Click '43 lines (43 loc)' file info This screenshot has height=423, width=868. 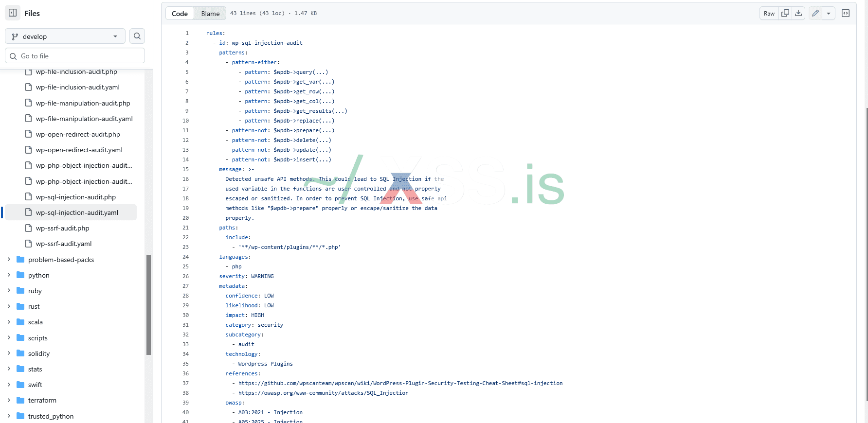(x=257, y=13)
